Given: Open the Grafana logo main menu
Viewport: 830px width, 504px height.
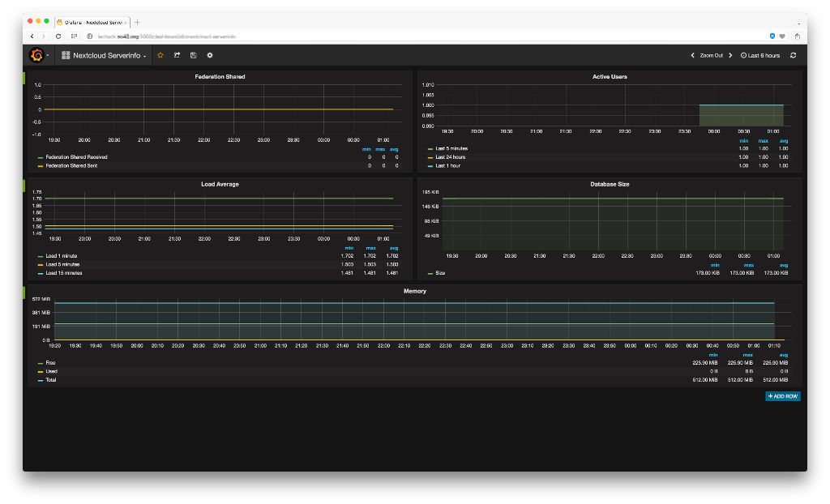Looking at the screenshot, I should (36, 55).
